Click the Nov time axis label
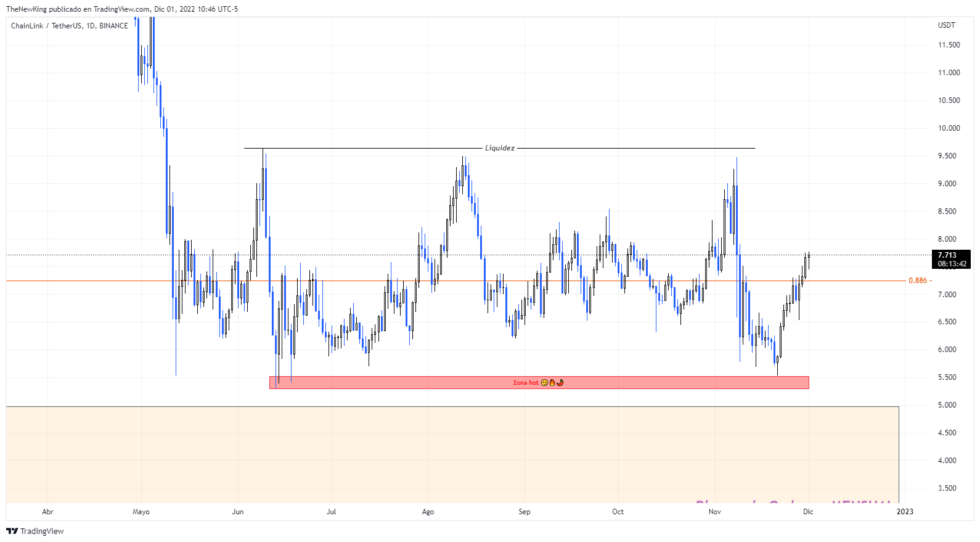This screenshot has height=542, width=980. click(715, 512)
